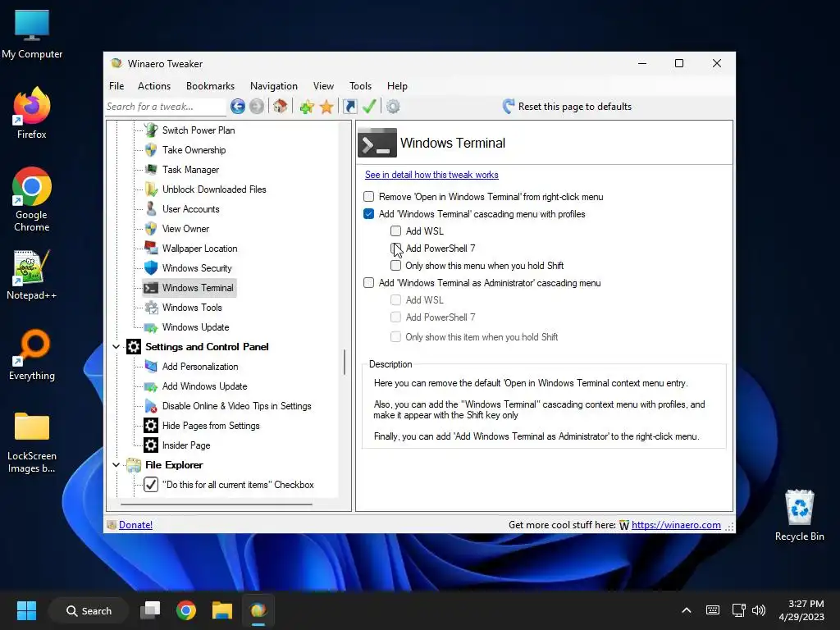Image resolution: width=840 pixels, height=630 pixels.
Task: Open the Help menu
Action: 397,85
